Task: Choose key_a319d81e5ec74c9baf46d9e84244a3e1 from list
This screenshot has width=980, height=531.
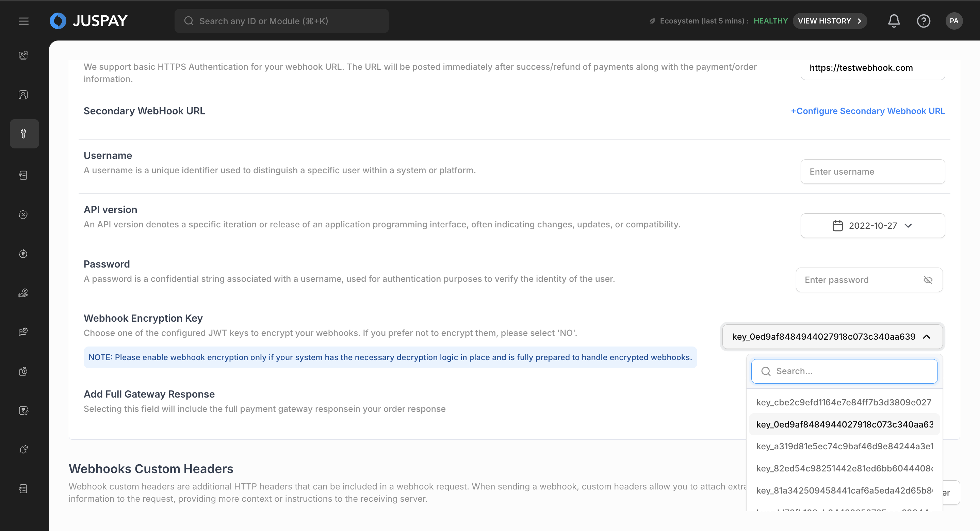Action: pos(844,446)
